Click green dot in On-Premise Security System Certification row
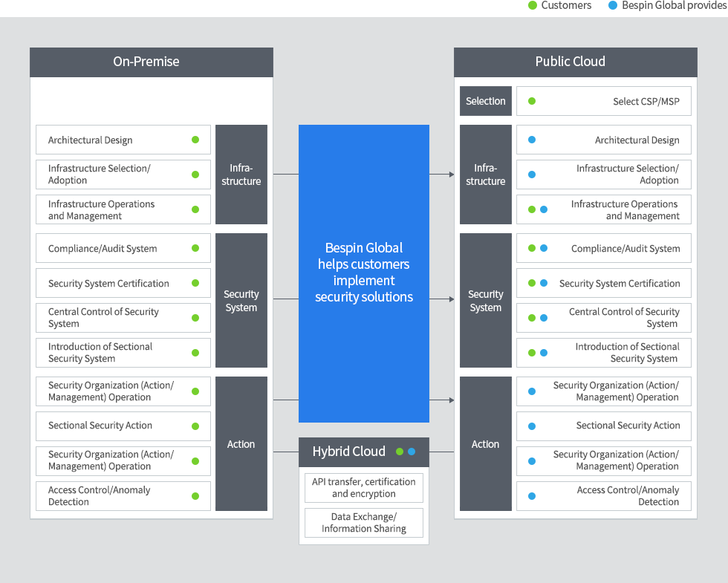The image size is (728, 583). (x=195, y=283)
